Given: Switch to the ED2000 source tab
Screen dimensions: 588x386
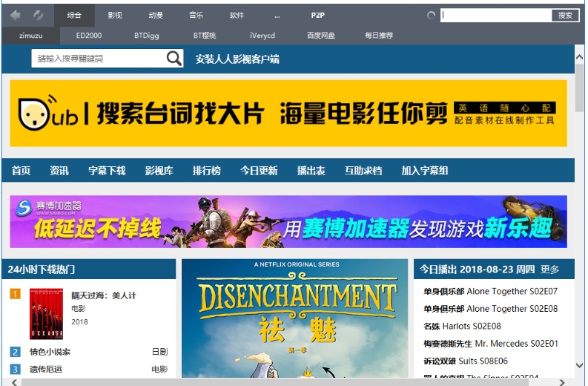Looking at the screenshot, I should point(89,36).
